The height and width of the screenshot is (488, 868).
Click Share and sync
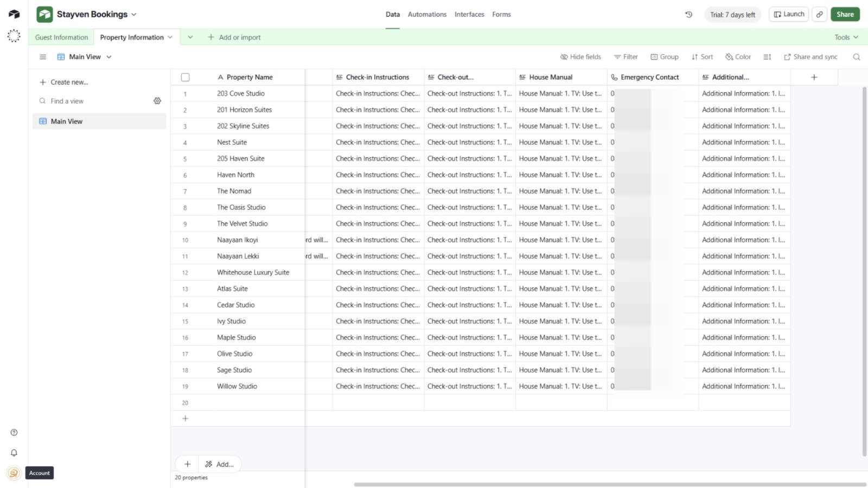point(810,57)
